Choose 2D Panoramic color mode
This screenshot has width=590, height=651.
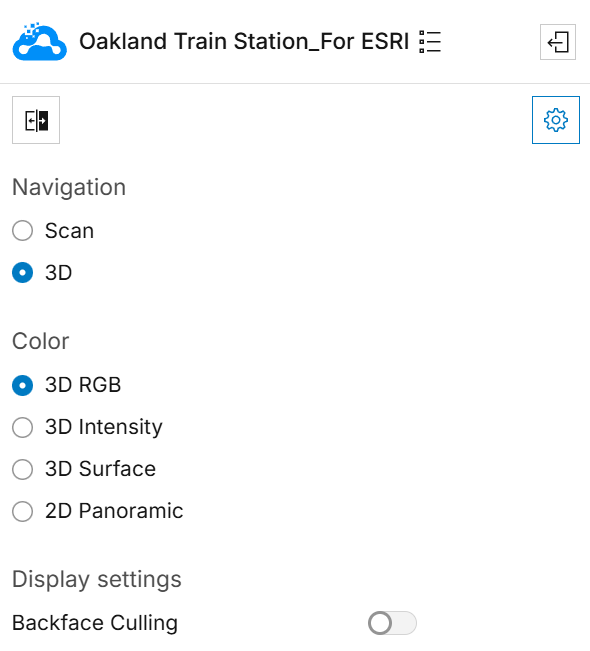pos(22,511)
